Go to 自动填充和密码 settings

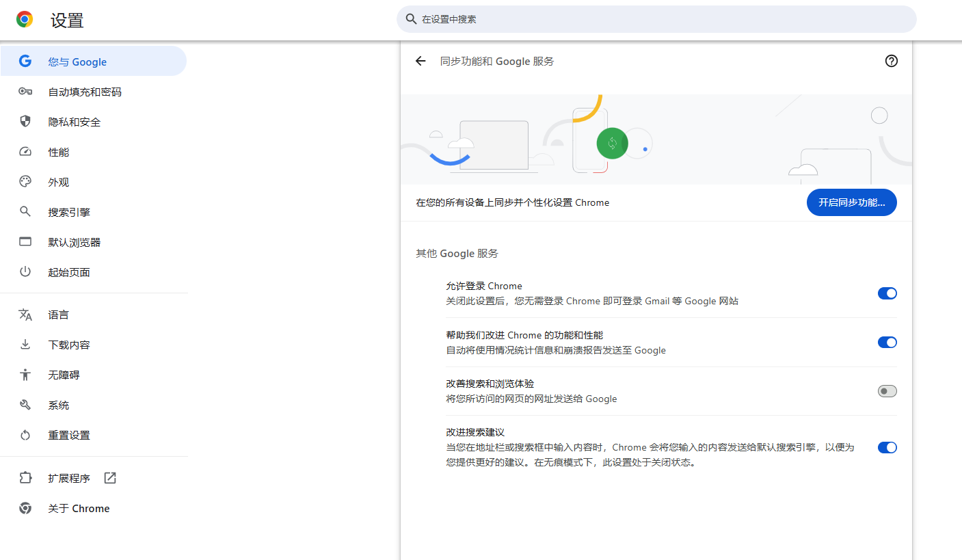pyautogui.click(x=94, y=92)
